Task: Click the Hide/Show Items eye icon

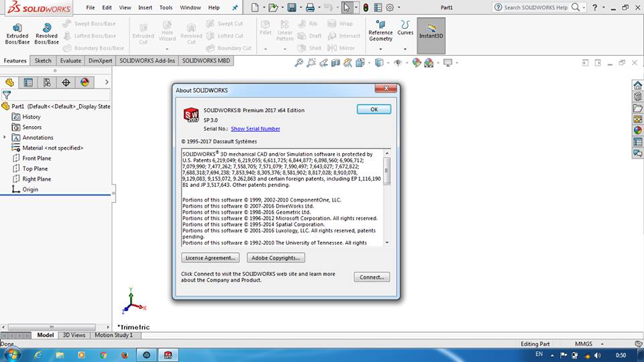Action: [398, 62]
